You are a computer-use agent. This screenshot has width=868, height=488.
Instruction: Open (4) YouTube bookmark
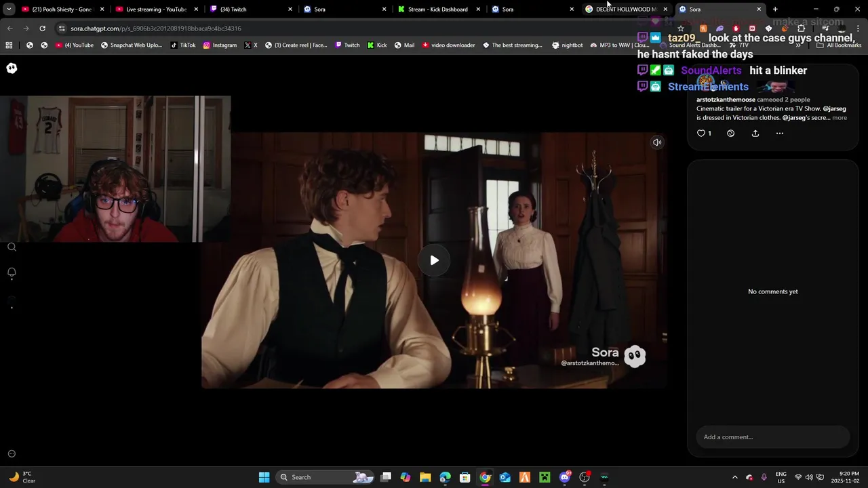75,45
